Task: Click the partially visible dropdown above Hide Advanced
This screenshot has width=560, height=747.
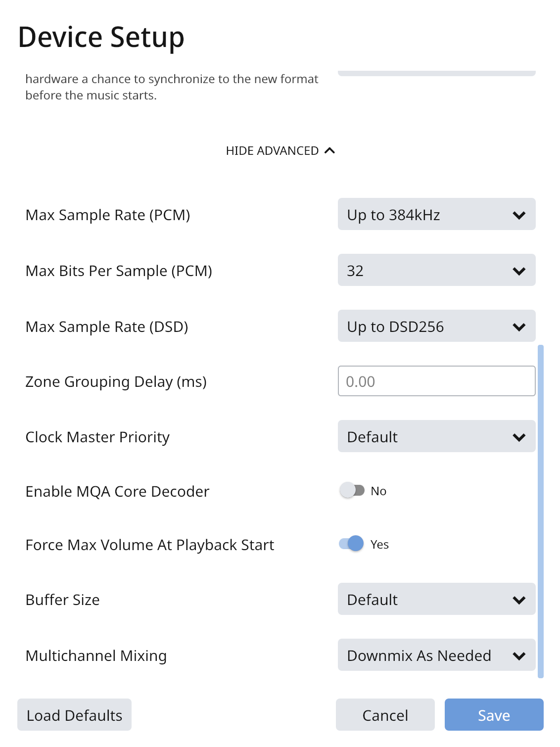Action: click(436, 73)
